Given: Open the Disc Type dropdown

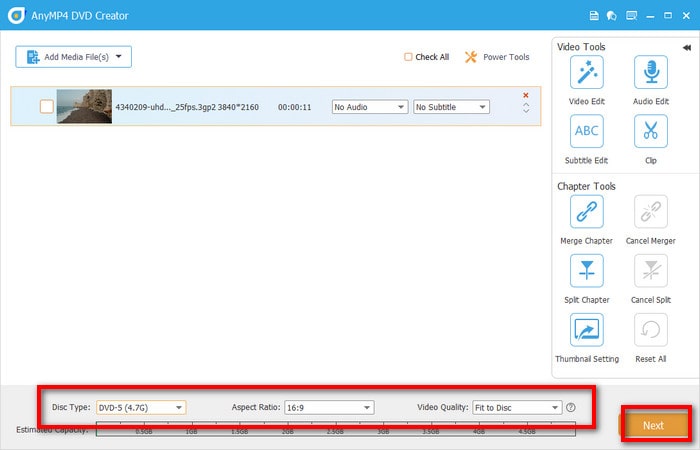Looking at the screenshot, I should [140, 408].
